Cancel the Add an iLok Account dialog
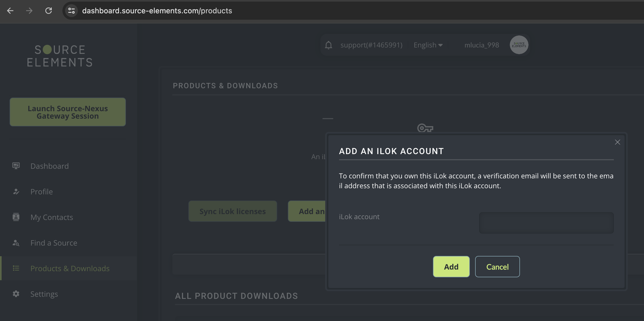Screen dimensions: 644x321 click(x=497, y=267)
